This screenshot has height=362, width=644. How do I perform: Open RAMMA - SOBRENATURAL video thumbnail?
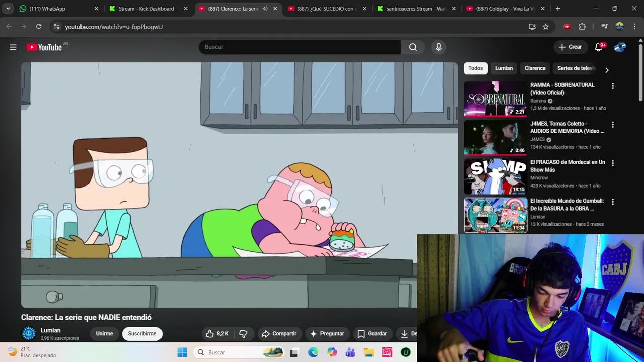coord(496,99)
